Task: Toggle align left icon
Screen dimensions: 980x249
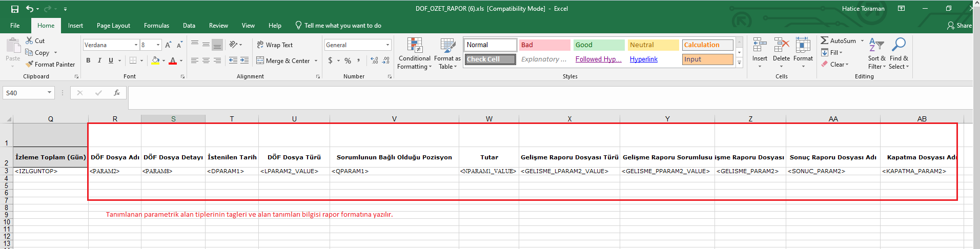Action: (x=195, y=60)
